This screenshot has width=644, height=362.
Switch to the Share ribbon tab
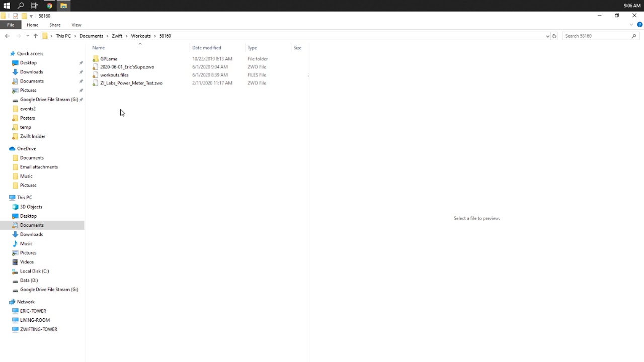click(55, 25)
